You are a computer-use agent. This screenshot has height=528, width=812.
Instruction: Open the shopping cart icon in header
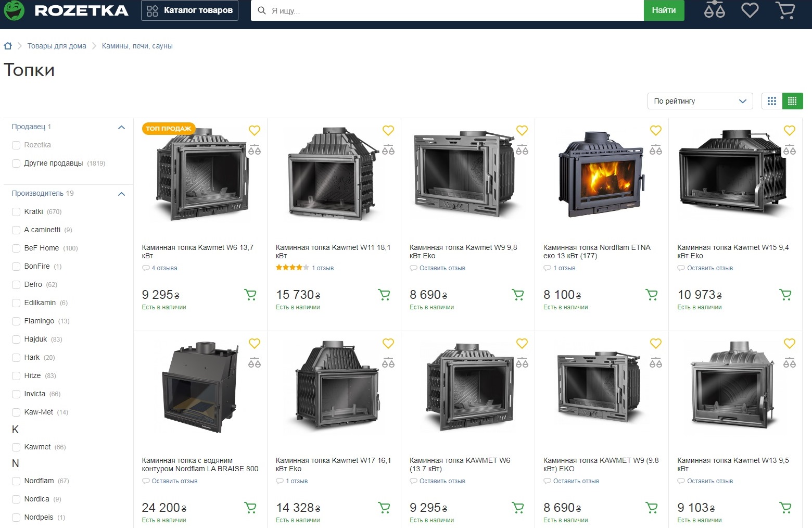[x=785, y=10]
